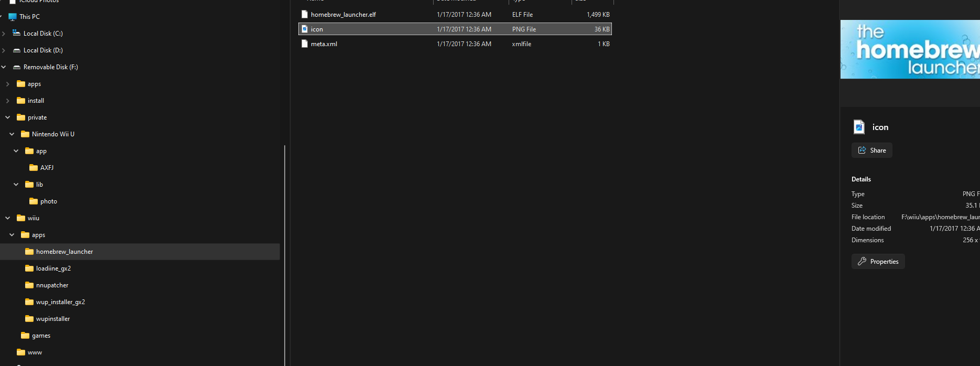Click the '36 KB' size cell

(602, 29)
